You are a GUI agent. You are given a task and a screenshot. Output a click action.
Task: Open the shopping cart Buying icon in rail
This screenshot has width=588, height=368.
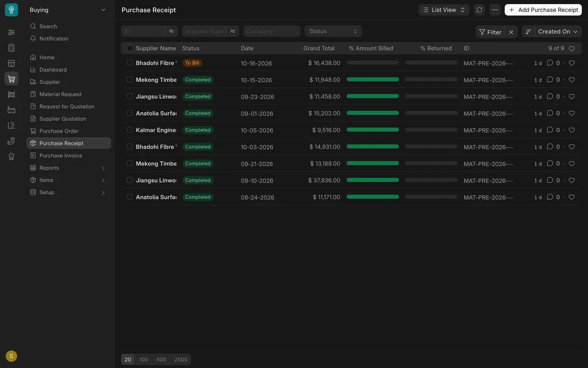(11, 79)
